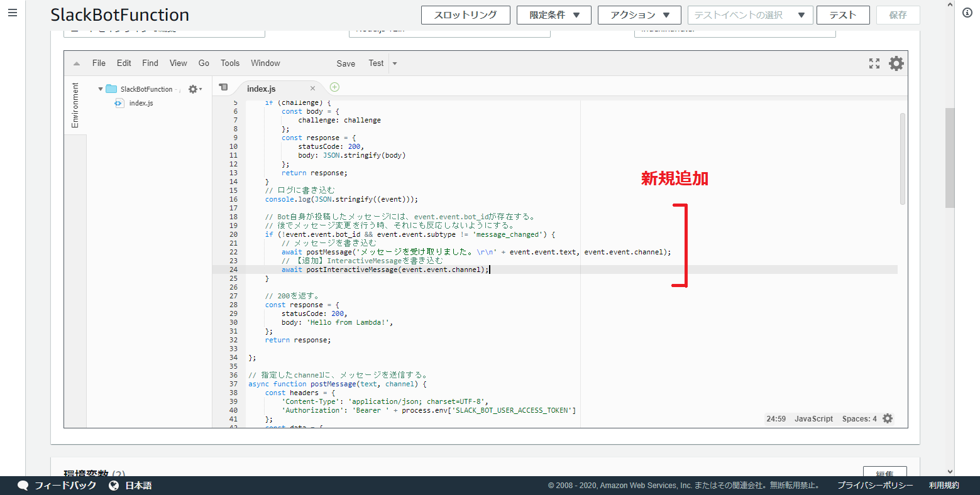Screen dimensions: 980x495
Task: Click the language globe icon
Action: [x=114, y=486]
